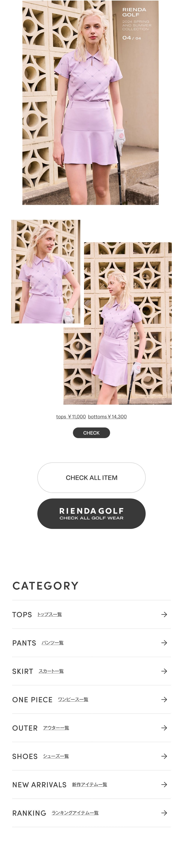The image size is (183, 868).
Task: Click the RANKING row arrow icon
Action: point(164,813)
